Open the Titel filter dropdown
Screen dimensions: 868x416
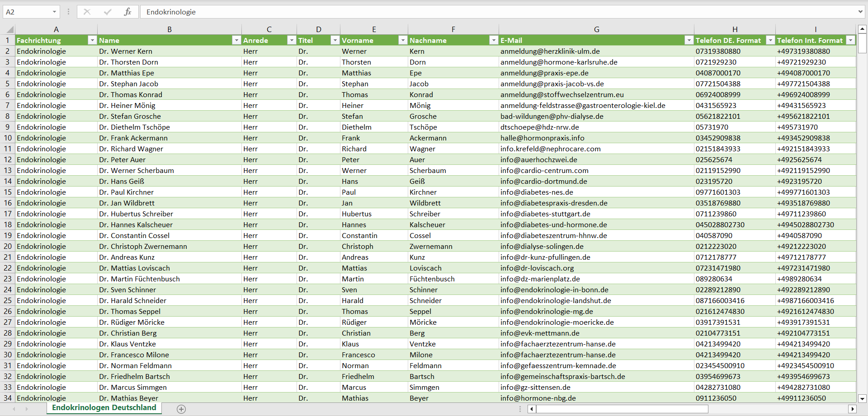(335, 40)
